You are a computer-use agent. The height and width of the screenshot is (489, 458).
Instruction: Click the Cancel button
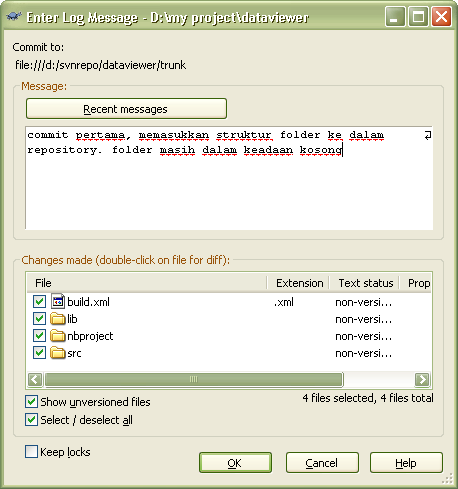[x=322, y=463]
